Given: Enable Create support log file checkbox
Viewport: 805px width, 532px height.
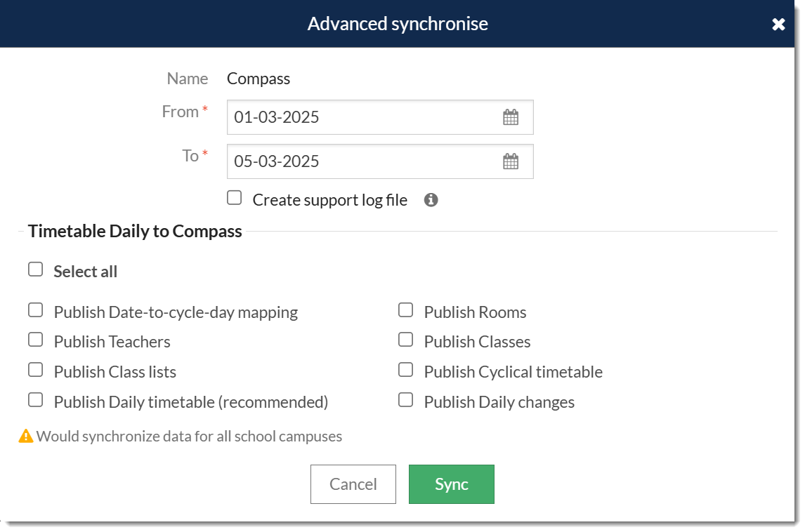Looking at the screenshot, I should pyautogui.click(x=235, y=199).
